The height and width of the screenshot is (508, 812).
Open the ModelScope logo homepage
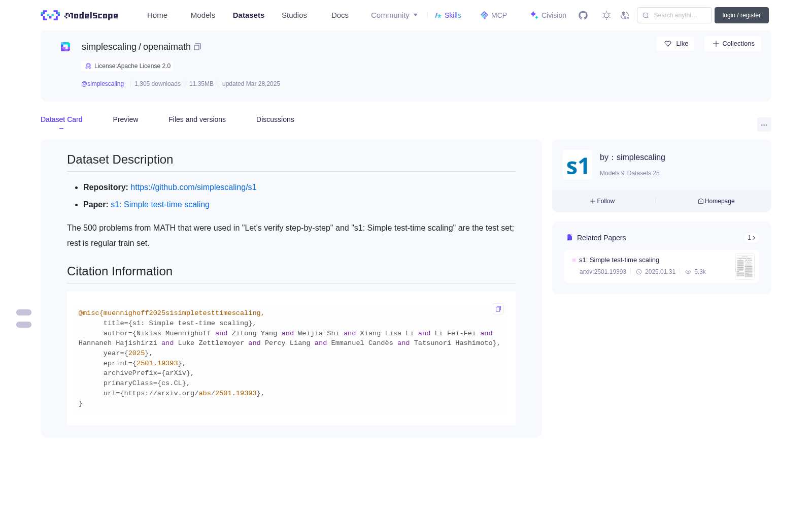80,15
